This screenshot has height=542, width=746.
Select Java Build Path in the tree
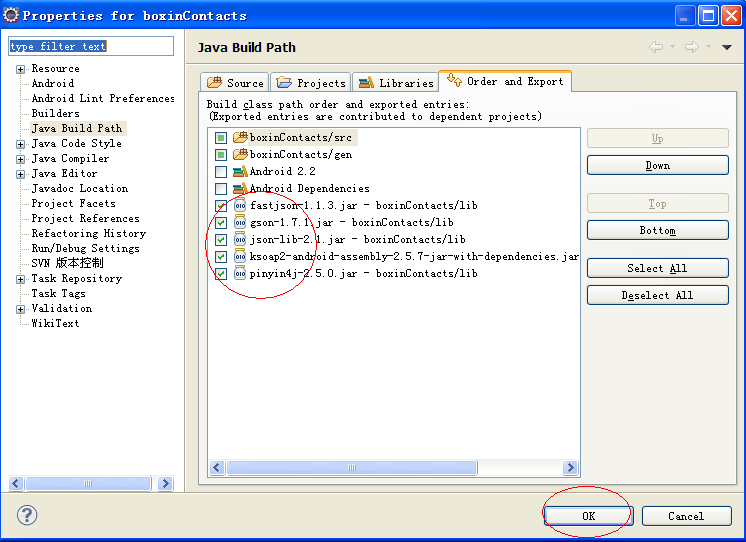click(77, 128)
